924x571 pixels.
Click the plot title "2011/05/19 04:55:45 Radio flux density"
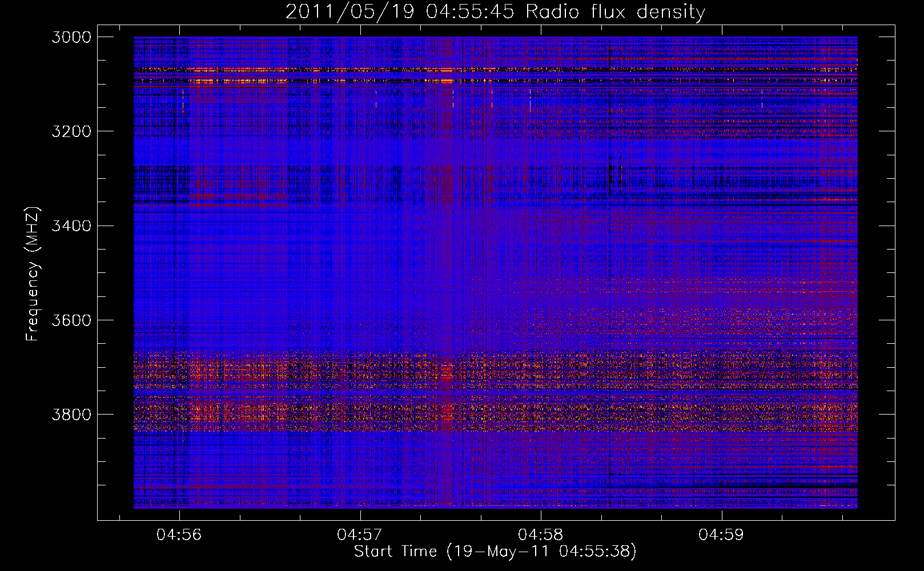(x=495, y=11)
